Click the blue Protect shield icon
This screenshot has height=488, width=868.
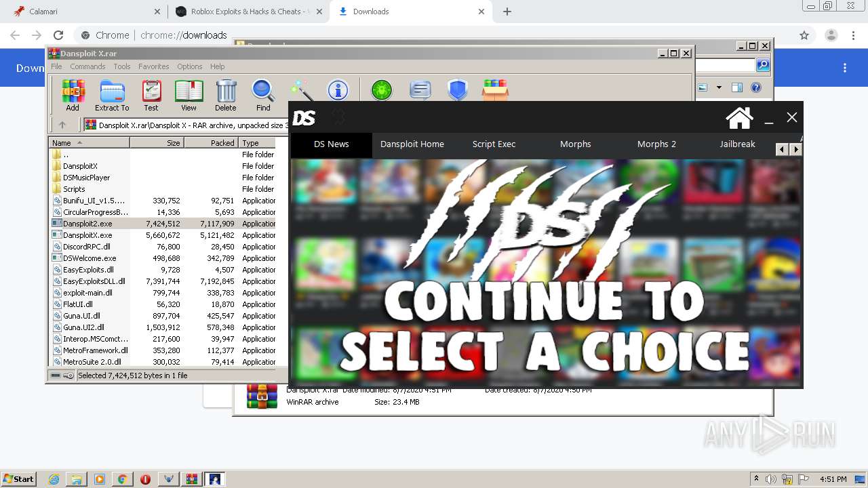tap(458, 90)
